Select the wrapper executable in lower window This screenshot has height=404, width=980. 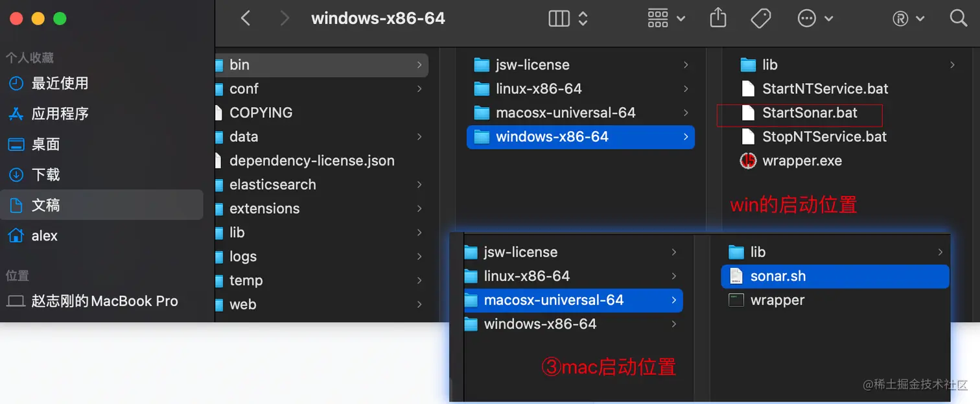(x=835, y=300)
